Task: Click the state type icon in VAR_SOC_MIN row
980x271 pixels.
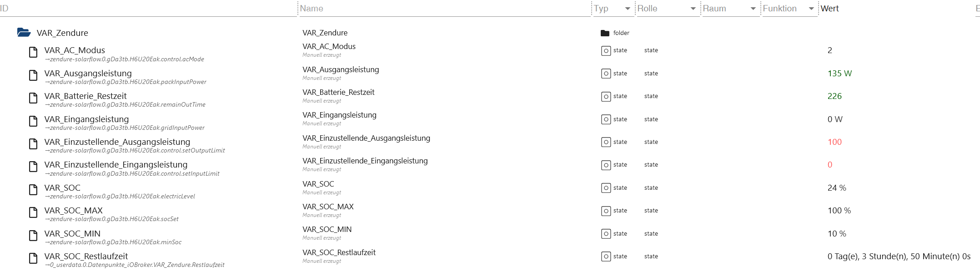Action: point(606,234)
